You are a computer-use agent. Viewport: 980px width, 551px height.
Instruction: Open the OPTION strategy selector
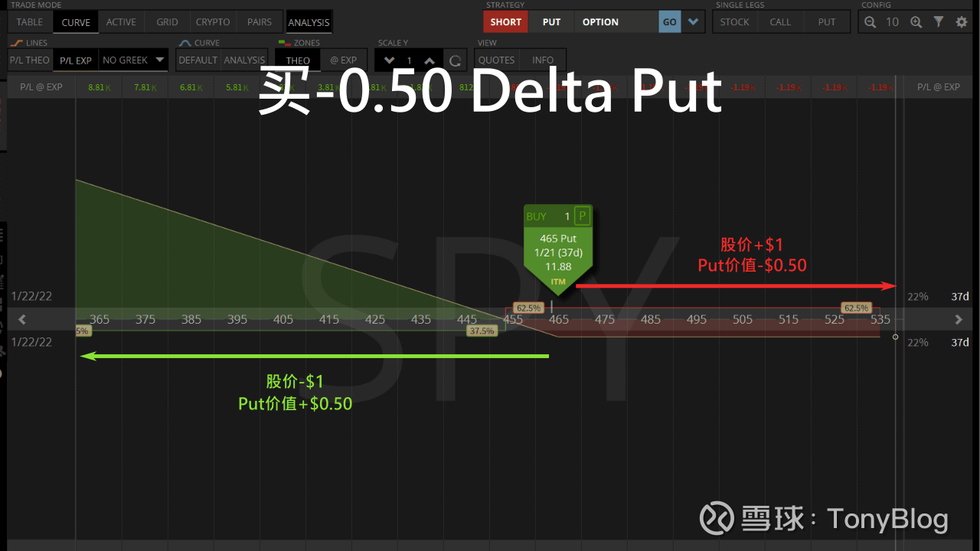click(x=616, y=22)
